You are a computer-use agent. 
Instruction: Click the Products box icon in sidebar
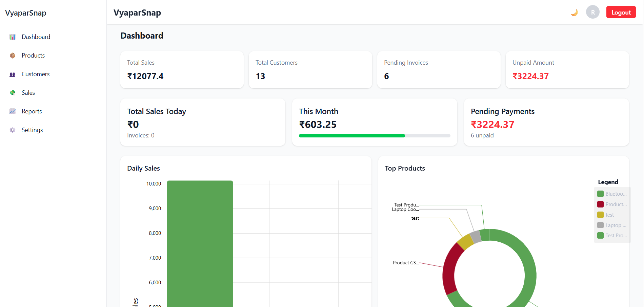coord(13,56)
